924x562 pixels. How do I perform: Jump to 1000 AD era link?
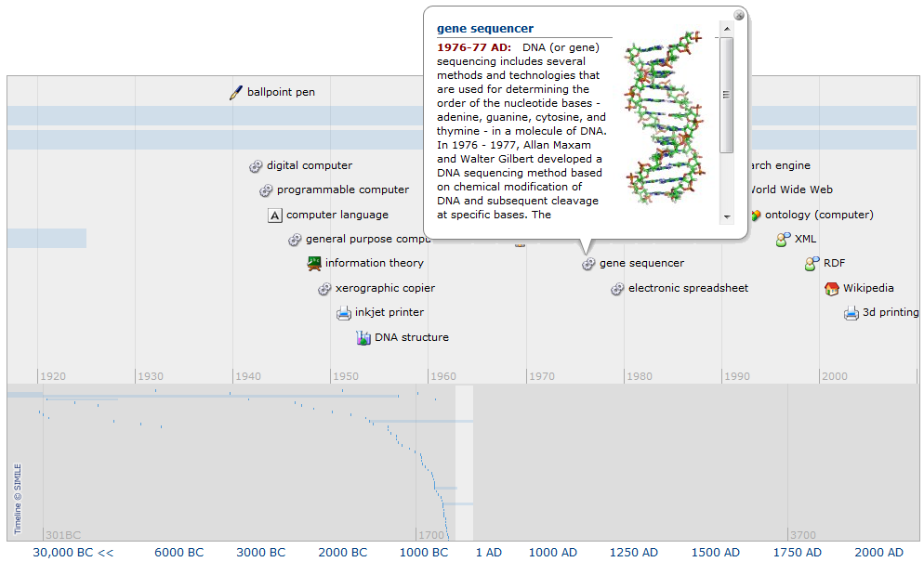click(553, 553)
